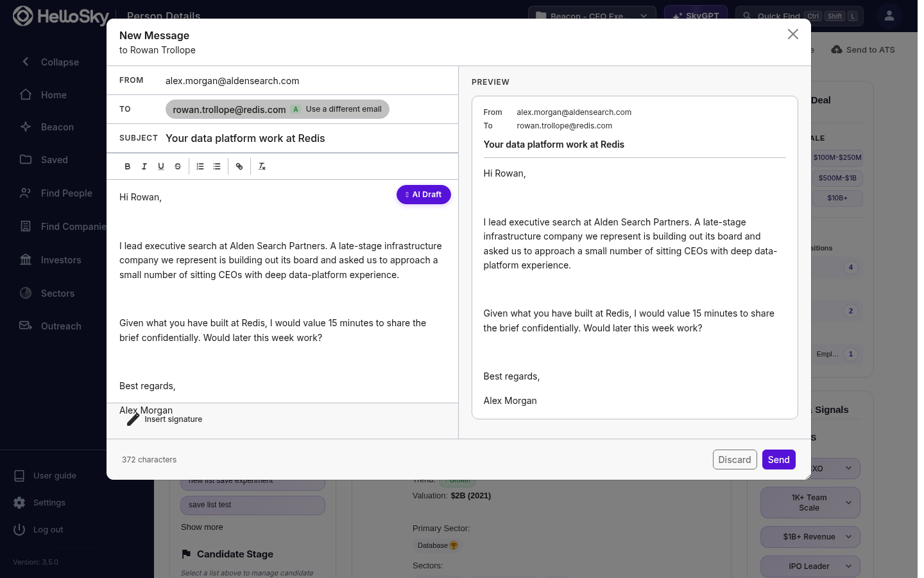Use a different email for recipient
Screen dimensions: 924x578
[x=343, y=109]
